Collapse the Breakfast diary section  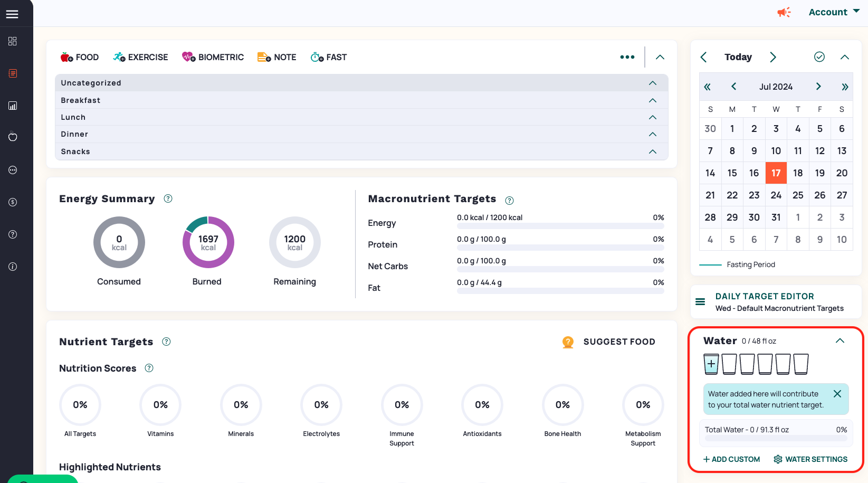point(652,100)
